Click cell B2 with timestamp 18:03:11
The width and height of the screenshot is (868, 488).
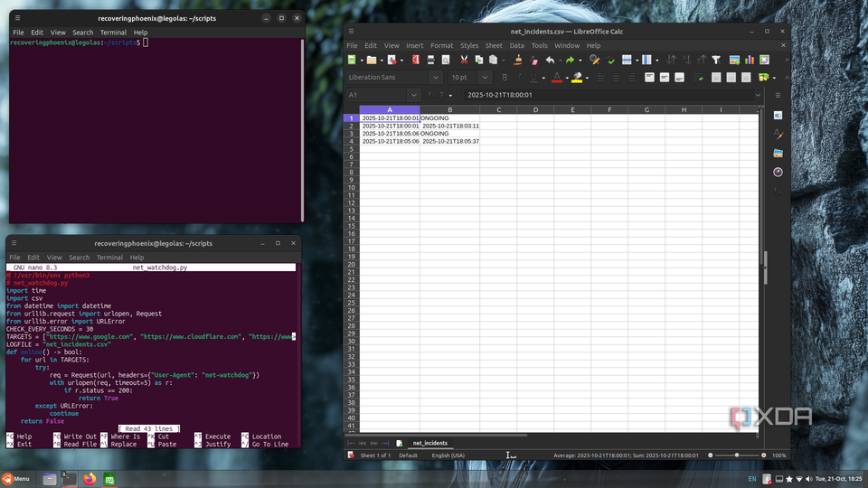[449, 126]
